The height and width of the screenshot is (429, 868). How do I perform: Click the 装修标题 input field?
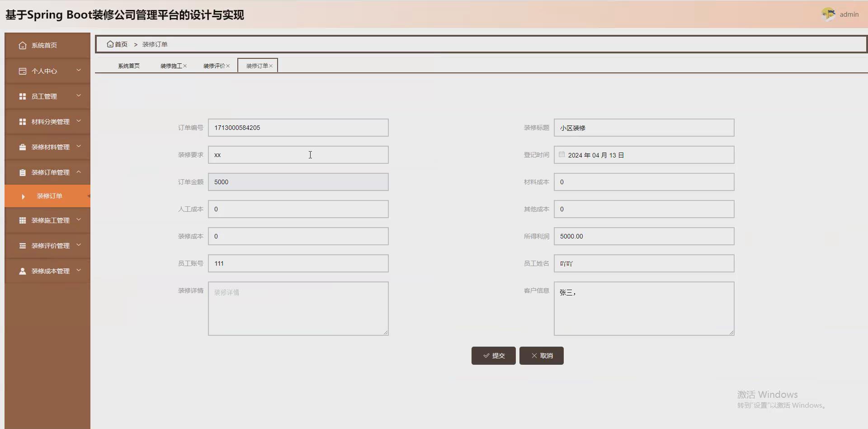click(x=644, y=128)
